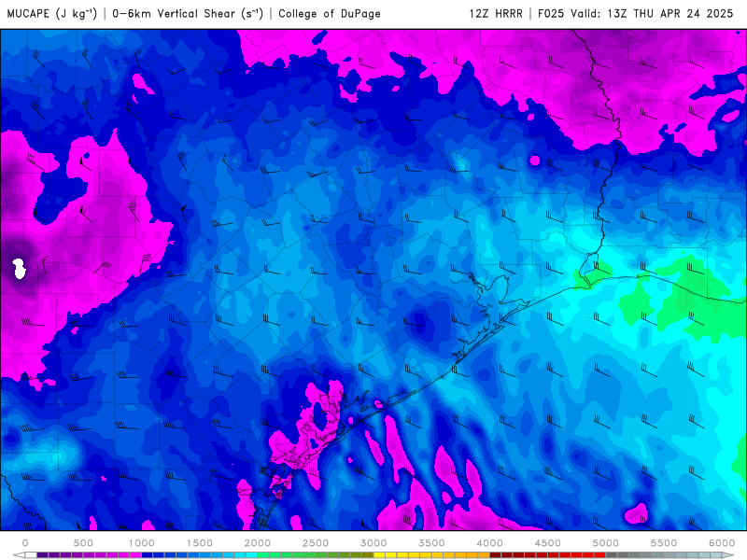Click the 500 value on the color scale

click(83, 543)
